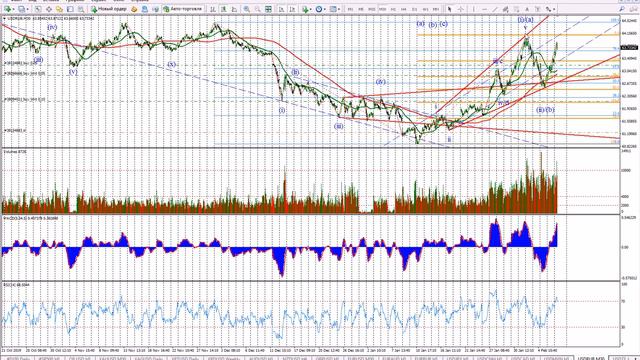Open the Profiles icon in the toolbar
Image resolution: width=640 pixels, height=360 pixels.
pyautogui.click(x=21, y=9)
